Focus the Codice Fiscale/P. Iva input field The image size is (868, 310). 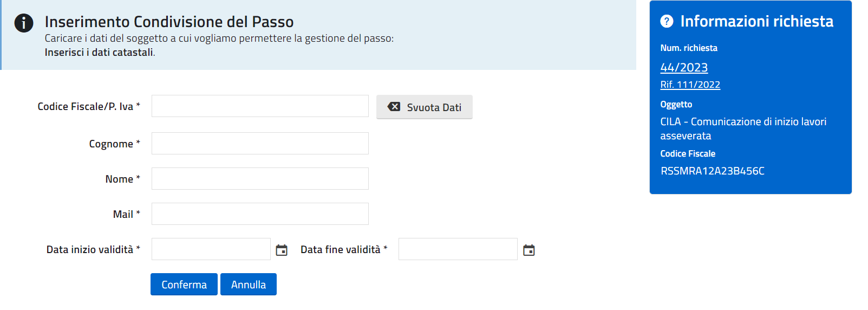pyautogui.click(x=260, y=106)
